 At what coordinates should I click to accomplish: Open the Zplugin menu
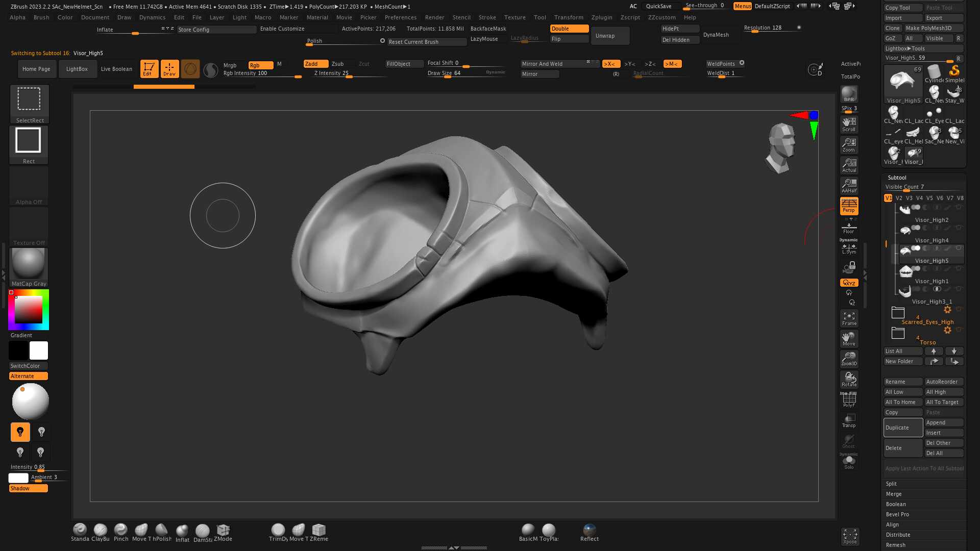601,17
